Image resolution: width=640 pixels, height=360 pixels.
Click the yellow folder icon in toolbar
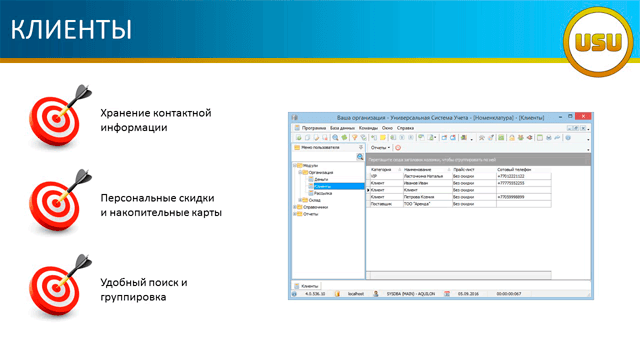pos(382,138)
